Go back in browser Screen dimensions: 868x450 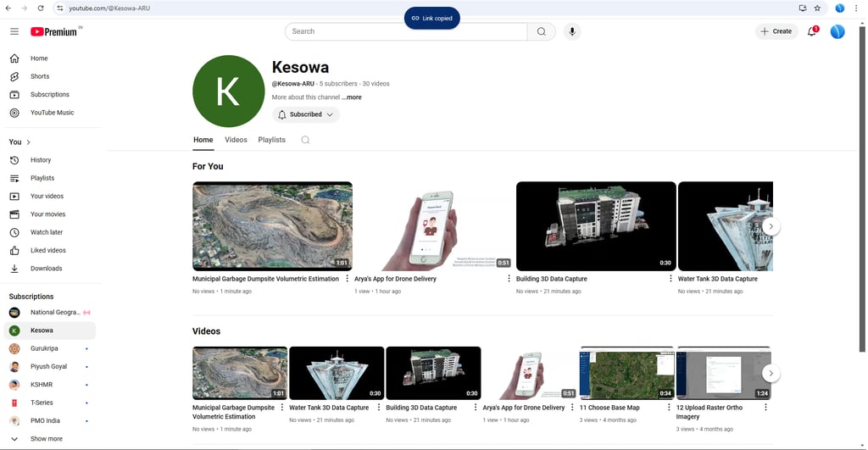[x=8, y=8]
